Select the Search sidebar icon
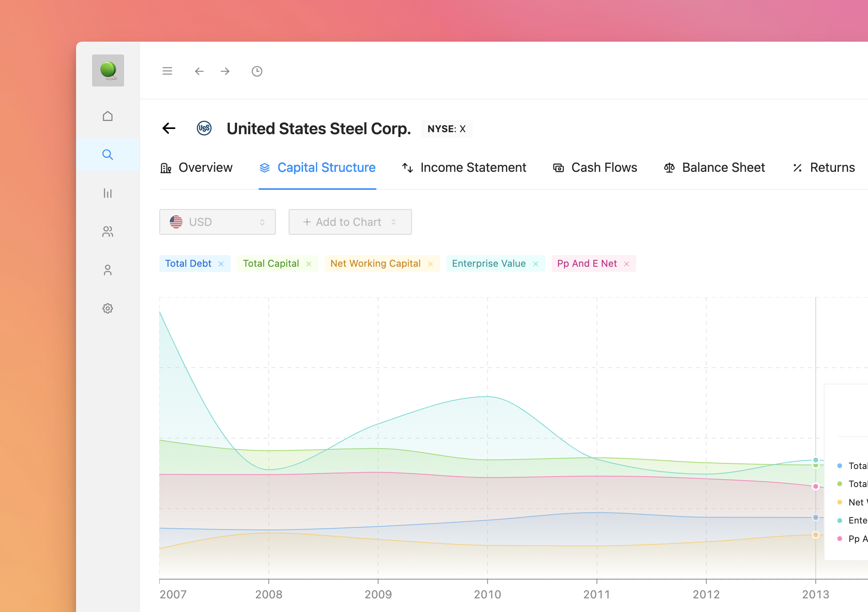 [108, 155]
